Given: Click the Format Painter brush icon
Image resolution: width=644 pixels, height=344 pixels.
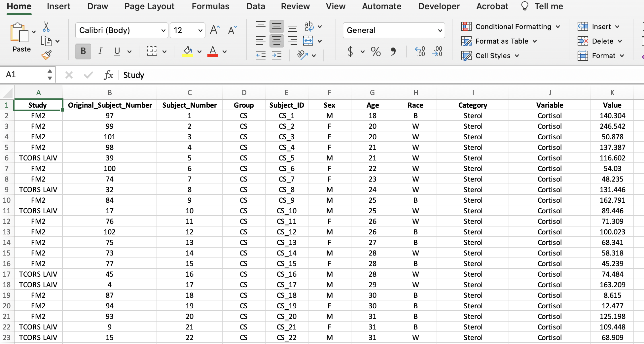Looking at the screenshot, I should pyautogui.click(x=46, y=55).
